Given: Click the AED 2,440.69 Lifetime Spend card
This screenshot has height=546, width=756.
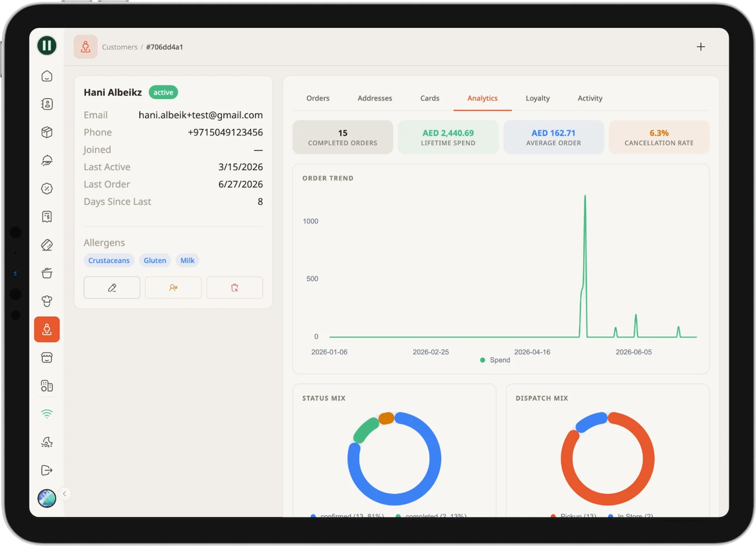Looking at the screenshot, I should 448,137.
